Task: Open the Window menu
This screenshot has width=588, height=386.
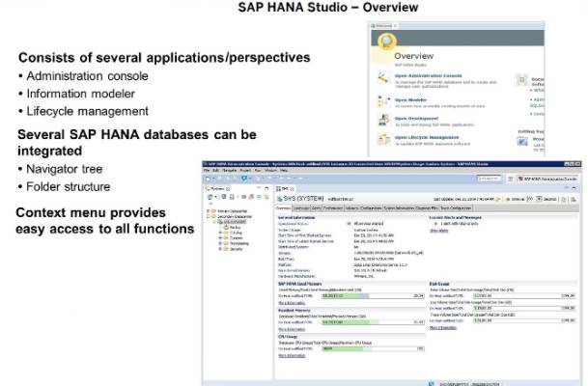Action: tap(270, 171)
